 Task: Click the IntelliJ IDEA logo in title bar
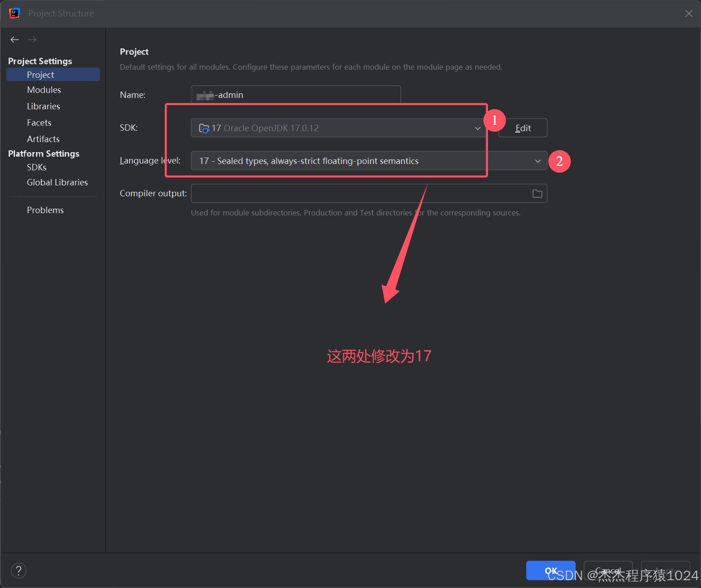pos(14,13)
